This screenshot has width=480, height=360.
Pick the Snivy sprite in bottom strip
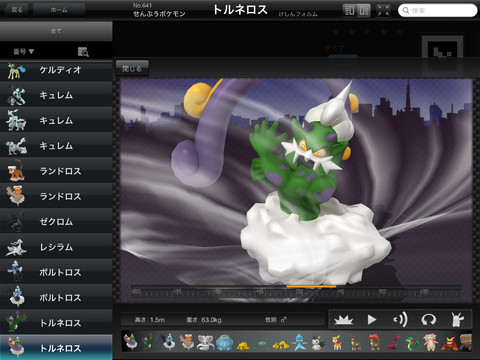[x=412, y=343]
